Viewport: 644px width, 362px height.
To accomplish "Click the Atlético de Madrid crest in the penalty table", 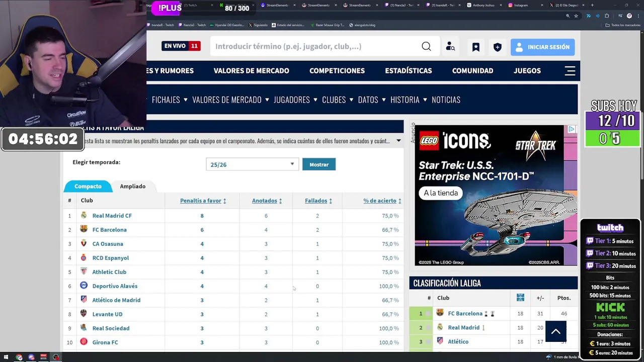I will coord(84,300).
